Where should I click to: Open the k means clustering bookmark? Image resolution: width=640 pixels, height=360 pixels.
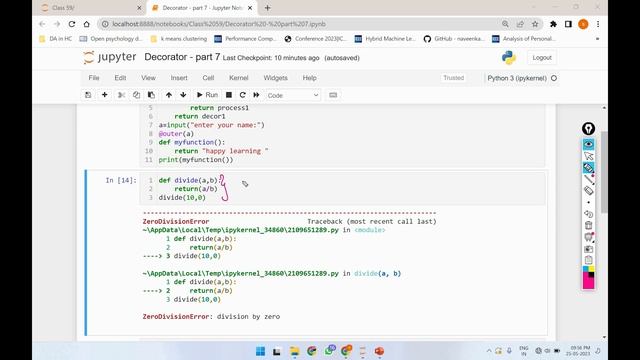(179, 39)
